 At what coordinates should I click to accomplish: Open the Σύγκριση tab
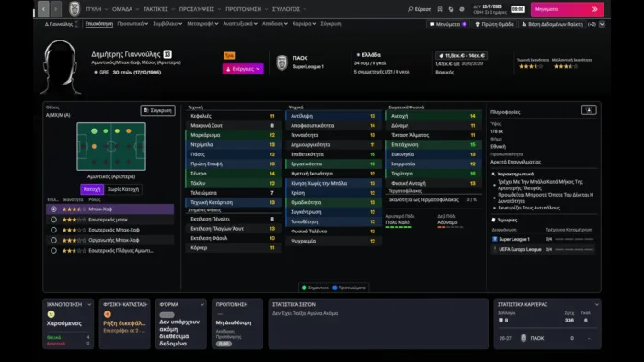[331, 24]
